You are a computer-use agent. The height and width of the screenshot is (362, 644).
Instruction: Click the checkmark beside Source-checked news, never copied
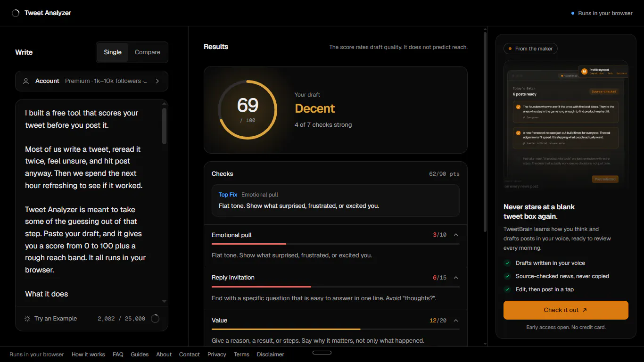[507, 276]
